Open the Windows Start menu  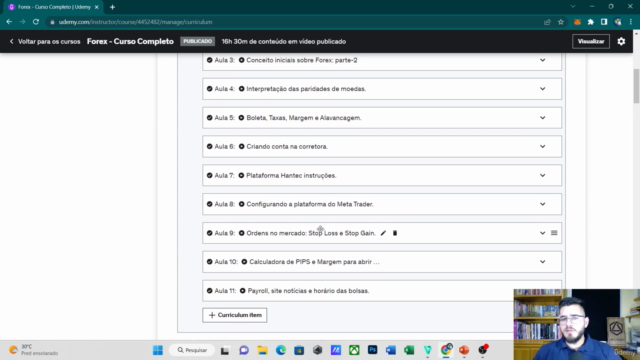pos(158,350)
